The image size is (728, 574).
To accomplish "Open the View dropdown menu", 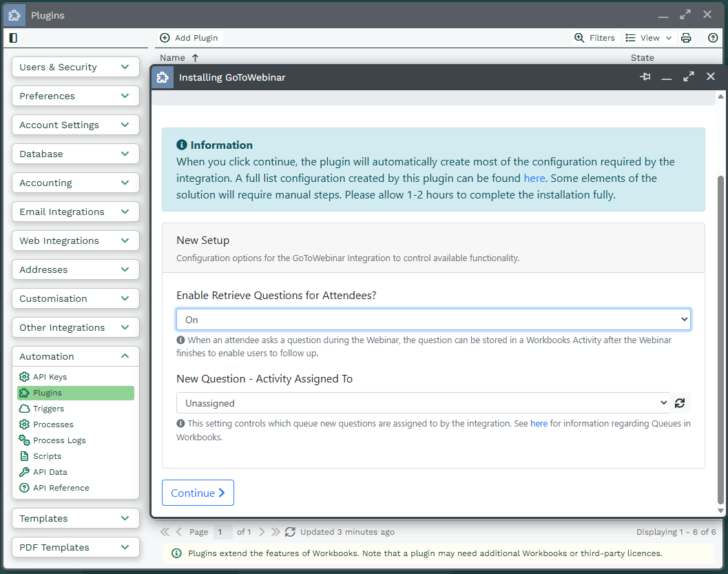I will [649, 38].
